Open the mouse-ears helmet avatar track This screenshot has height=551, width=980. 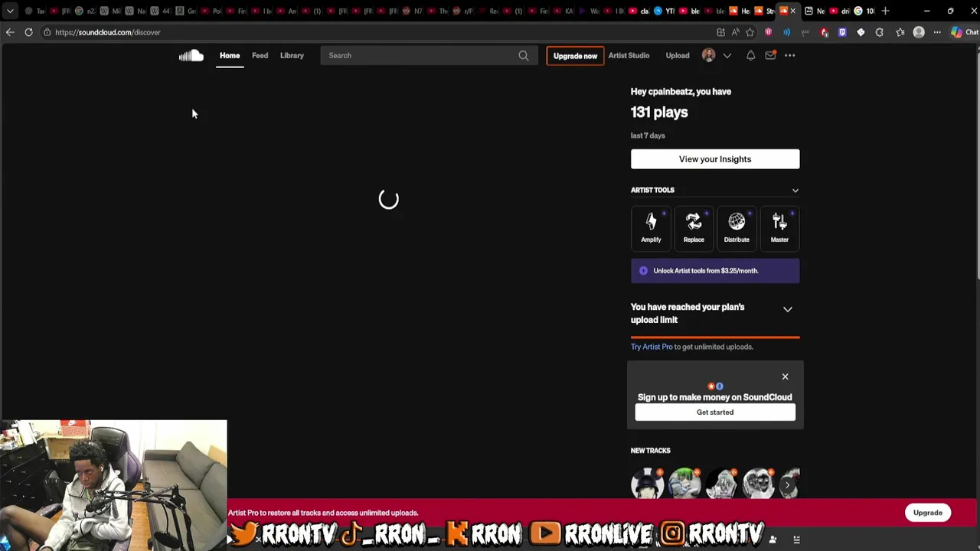[648, 484]
